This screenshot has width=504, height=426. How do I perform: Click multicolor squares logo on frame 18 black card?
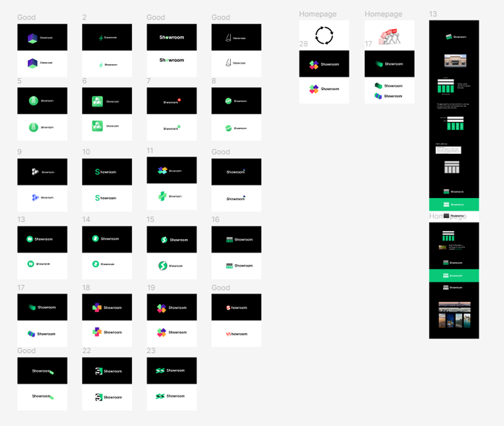97,307
